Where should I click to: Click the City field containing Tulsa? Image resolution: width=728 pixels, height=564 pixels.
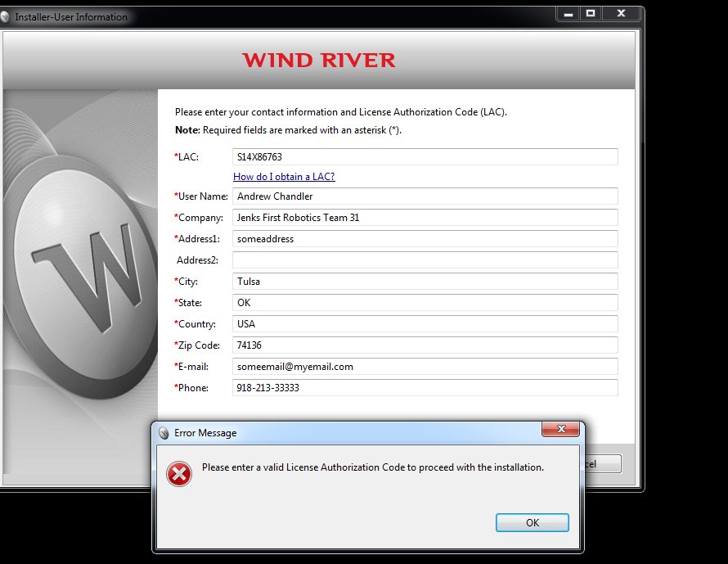tap(425, 282)
